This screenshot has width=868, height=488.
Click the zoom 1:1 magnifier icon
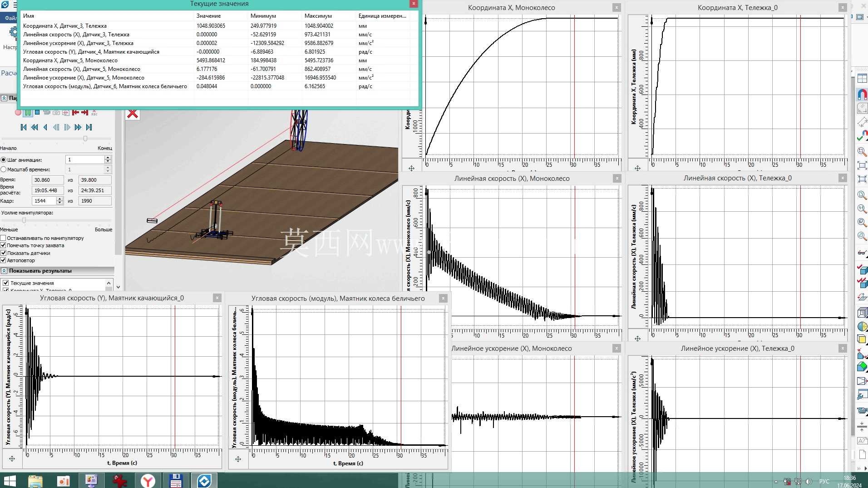pos(862,209)
